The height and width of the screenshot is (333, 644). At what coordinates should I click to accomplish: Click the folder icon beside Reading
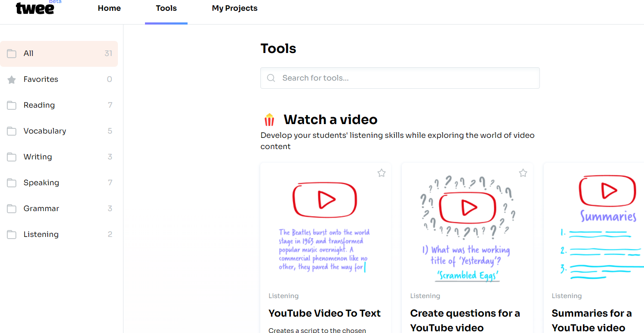pyautogui.click(x=12, y=106)
